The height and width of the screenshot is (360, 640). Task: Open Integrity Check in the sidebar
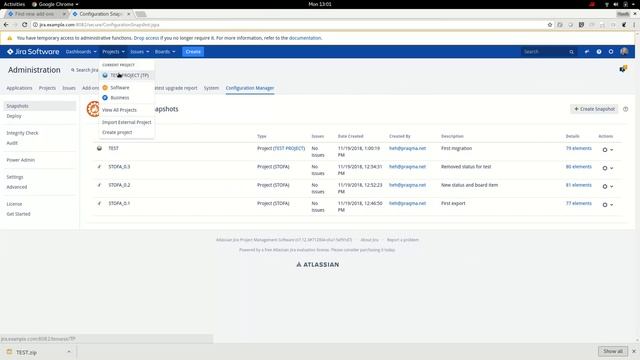[22, 133]
